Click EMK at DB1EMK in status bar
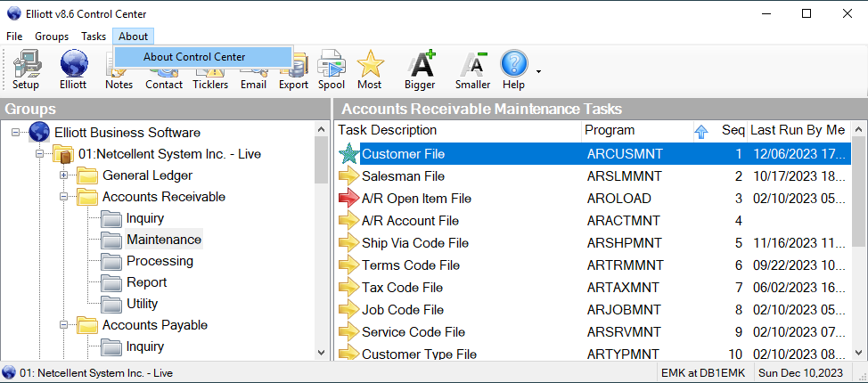Screen dimensions: 868x383 coord(705,372)
